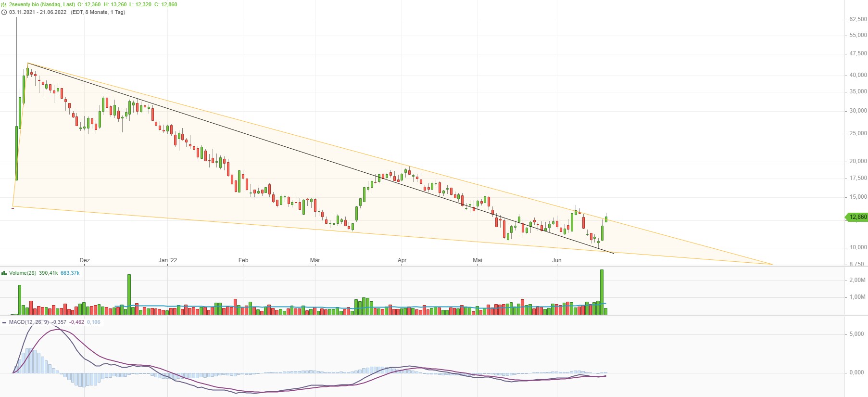Click the Jun label on the time axis
Viewport: 868px width, 397px height.
(557, 260)
